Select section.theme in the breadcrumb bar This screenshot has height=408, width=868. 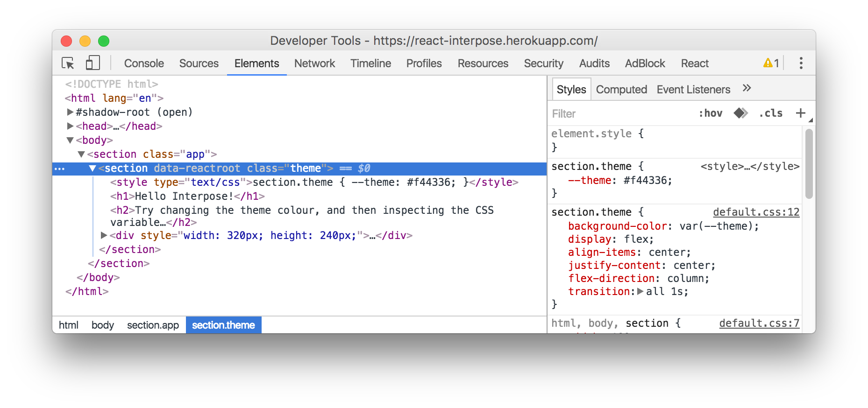tap(223, 325)
